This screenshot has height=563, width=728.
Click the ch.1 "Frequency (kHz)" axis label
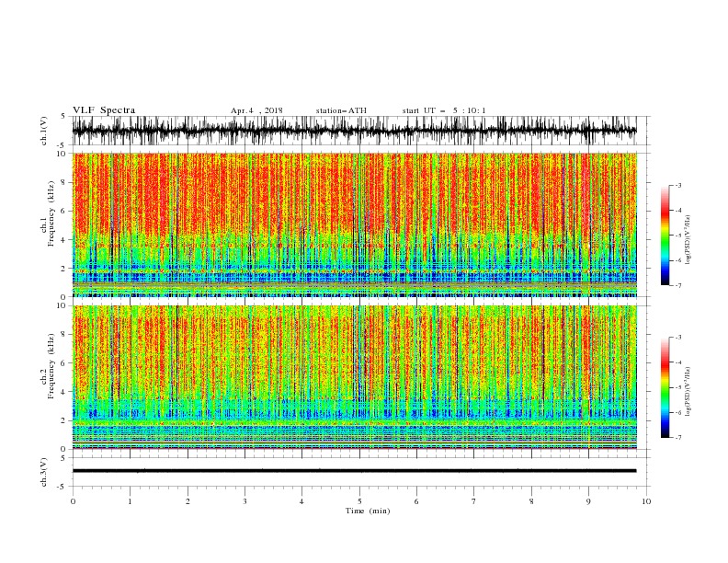(51, 212)
